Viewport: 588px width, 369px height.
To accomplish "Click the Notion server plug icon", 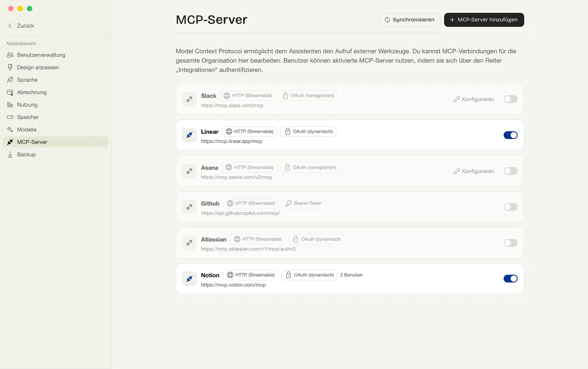I will [x=189, y=279].
